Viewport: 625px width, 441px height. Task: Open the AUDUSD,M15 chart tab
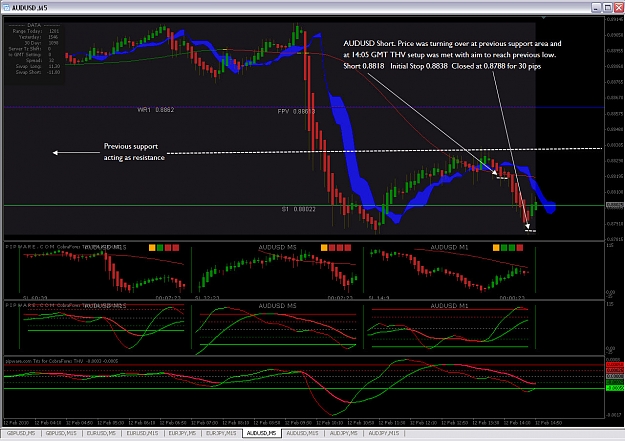pos(303,433)
